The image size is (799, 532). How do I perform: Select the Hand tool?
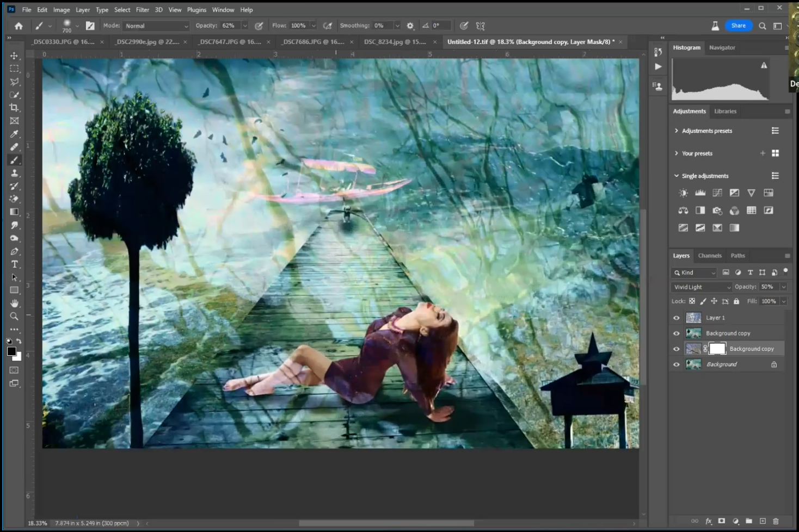(14, 303)
